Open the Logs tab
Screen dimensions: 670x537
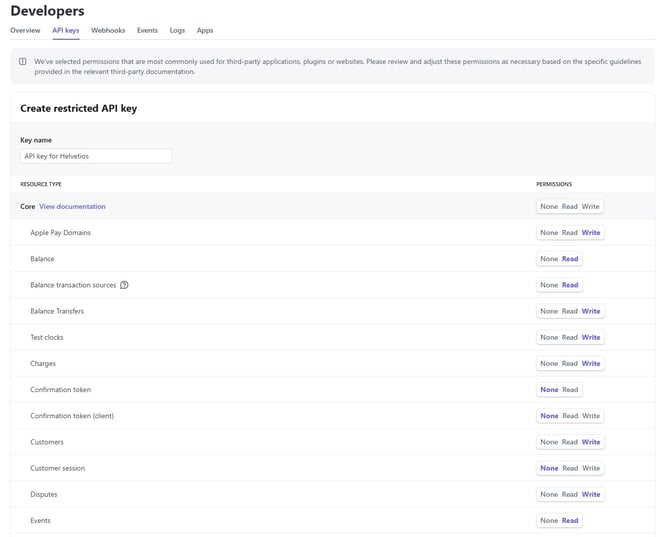point(177,31)
